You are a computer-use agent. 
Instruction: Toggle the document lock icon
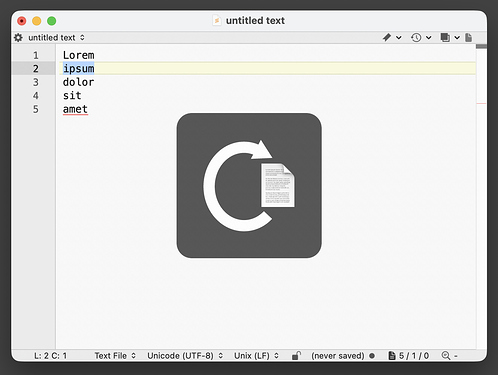point(296,356)
